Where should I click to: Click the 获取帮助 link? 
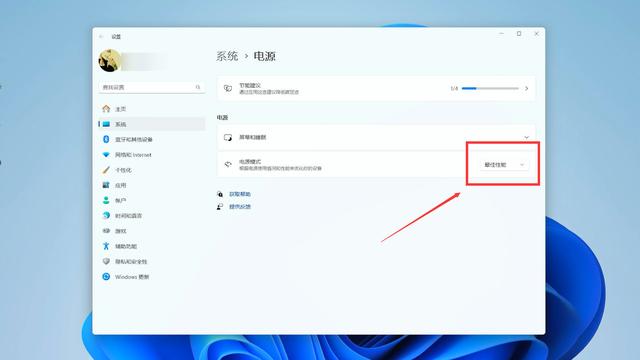click(240, 194)
